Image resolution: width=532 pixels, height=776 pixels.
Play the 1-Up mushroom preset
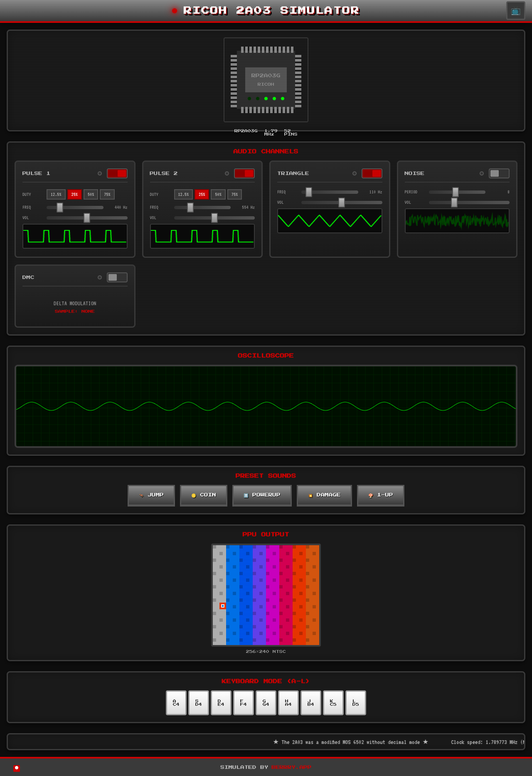pos(381,495)
